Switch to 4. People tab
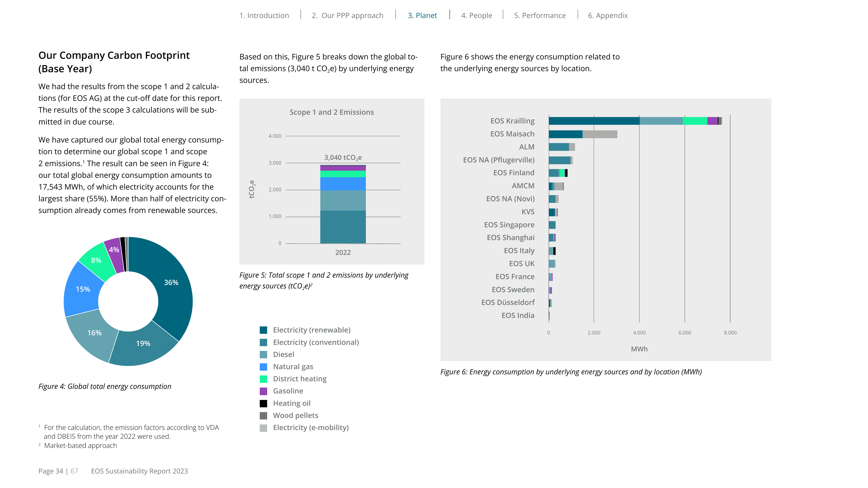868x488 pixels. tap(477, 15)
